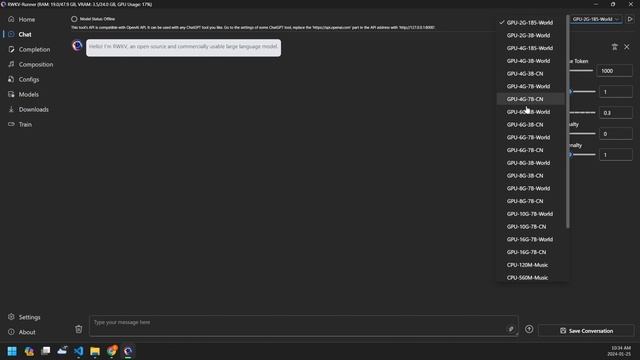
Task: Select GPU-2G-3B-World from the list
Action: [530, 35]
